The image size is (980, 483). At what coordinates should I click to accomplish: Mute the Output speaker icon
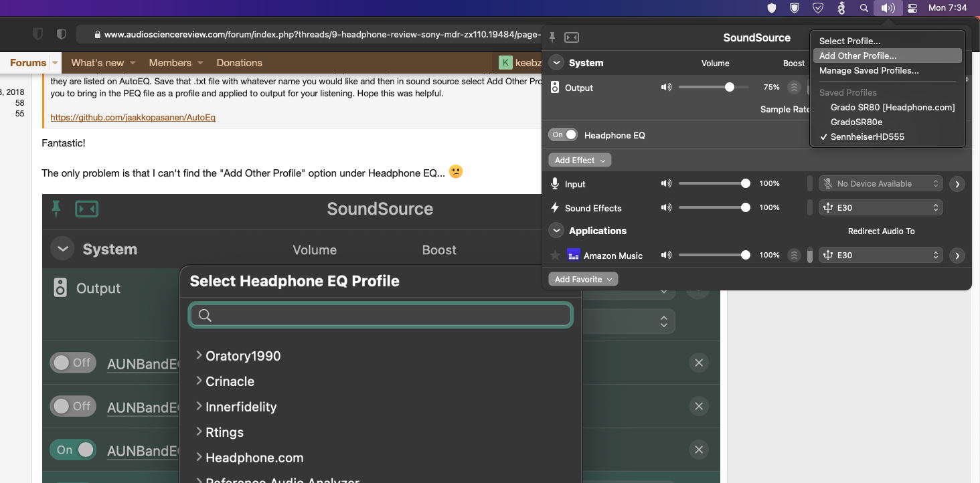[x=666, y=87]
